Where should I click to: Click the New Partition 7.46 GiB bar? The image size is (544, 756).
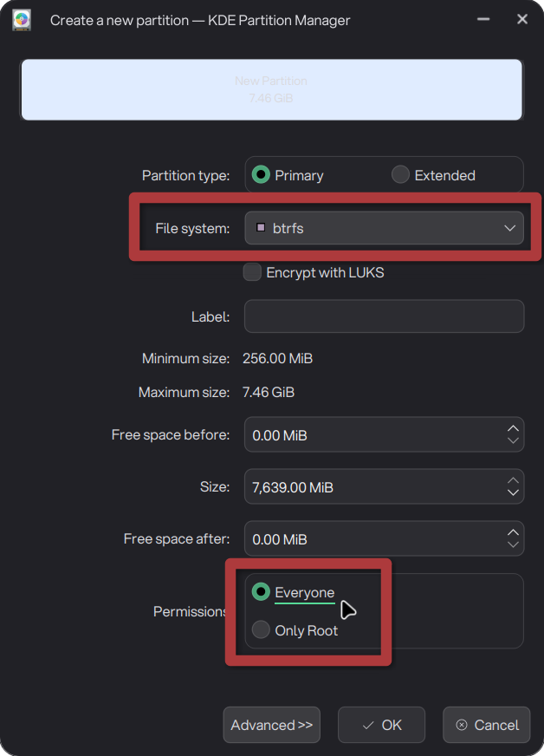(x=272, y=89)
